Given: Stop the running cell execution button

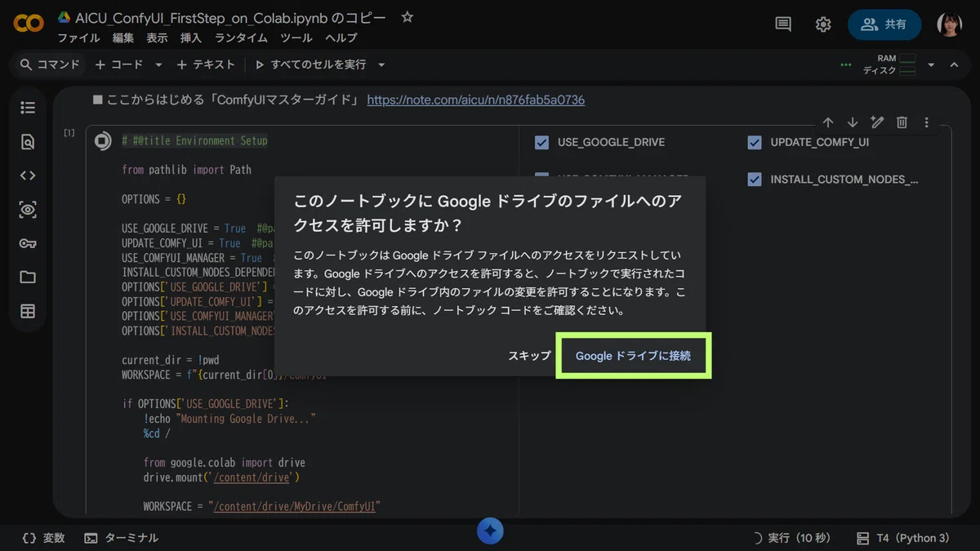Looking at the screenshot, I should click(x=103, y=141).
